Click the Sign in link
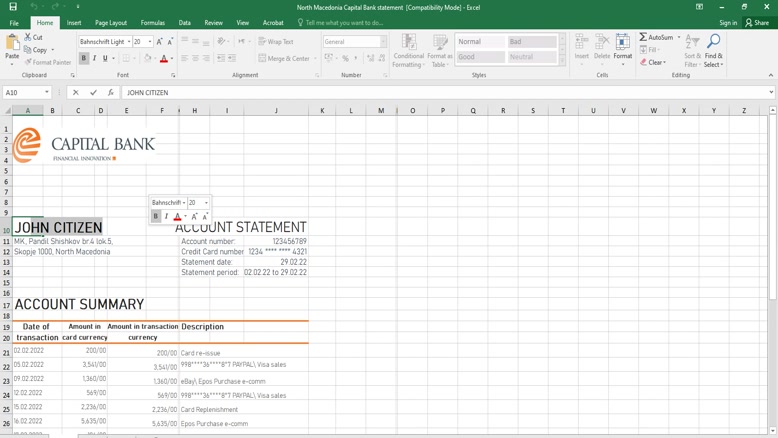This screenshot has width=778, height=438. (728, 23)
